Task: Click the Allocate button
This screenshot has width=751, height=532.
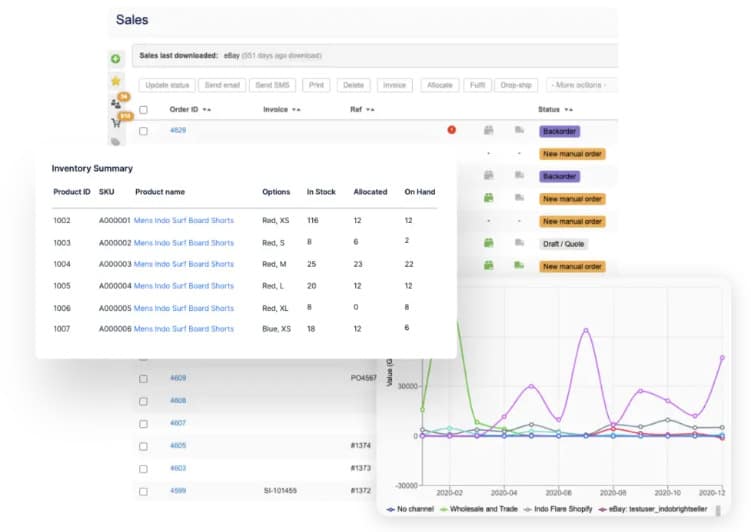Action: tap(440, 85)
